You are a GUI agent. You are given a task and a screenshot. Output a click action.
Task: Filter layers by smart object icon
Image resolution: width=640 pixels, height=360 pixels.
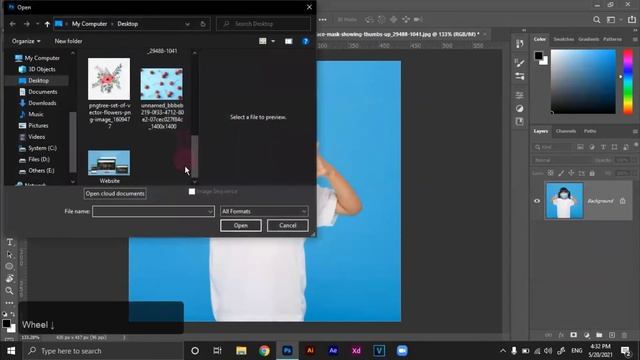(x=626, y=147)
